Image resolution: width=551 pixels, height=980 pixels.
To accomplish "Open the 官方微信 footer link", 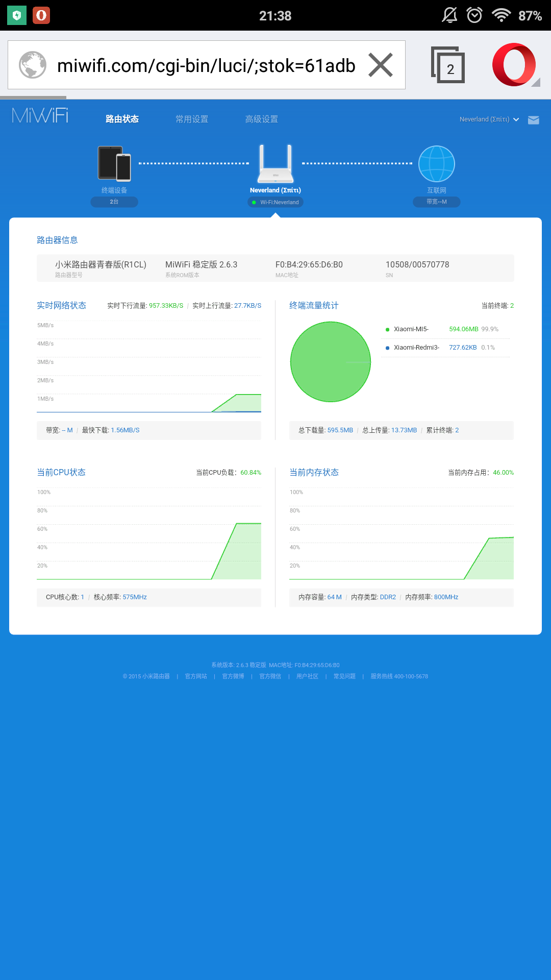I will tap(270, 676).
